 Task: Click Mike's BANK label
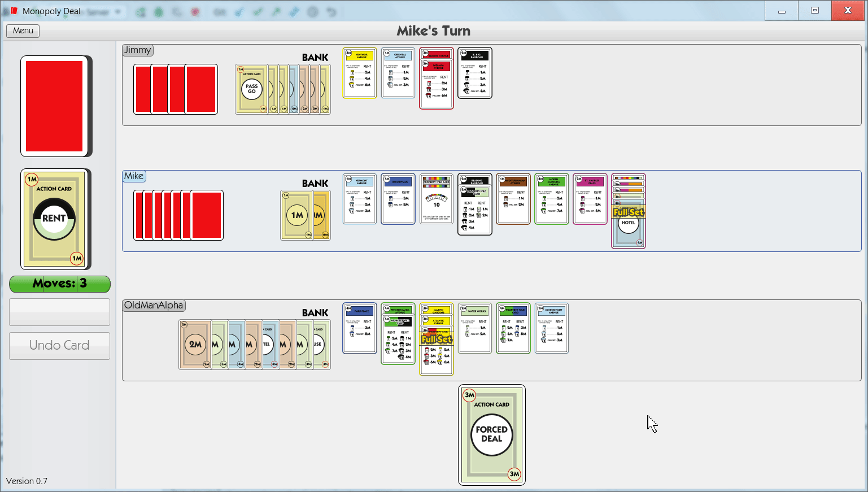[x=315, y=183]
